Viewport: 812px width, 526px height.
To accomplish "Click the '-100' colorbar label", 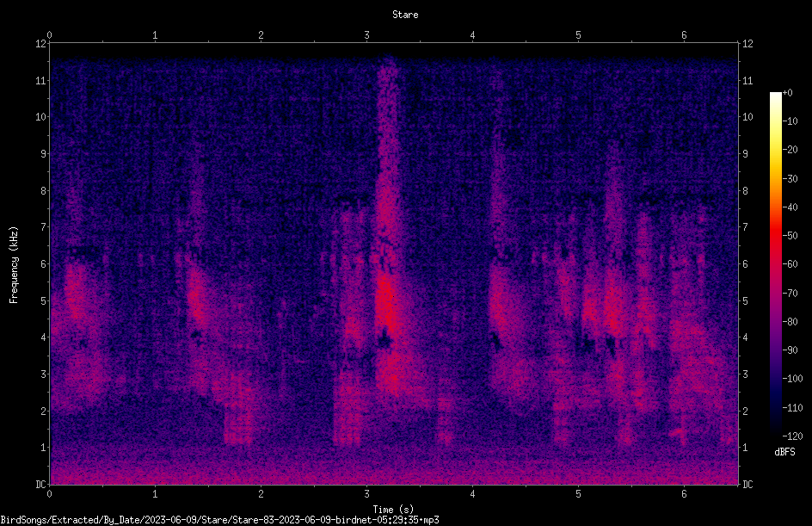I will click(x=793, y=379).
